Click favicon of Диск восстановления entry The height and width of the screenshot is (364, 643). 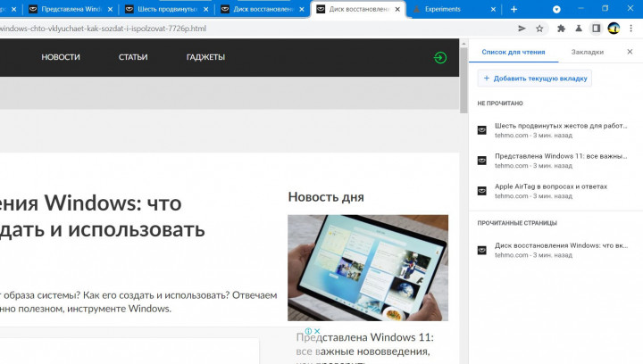482,250
